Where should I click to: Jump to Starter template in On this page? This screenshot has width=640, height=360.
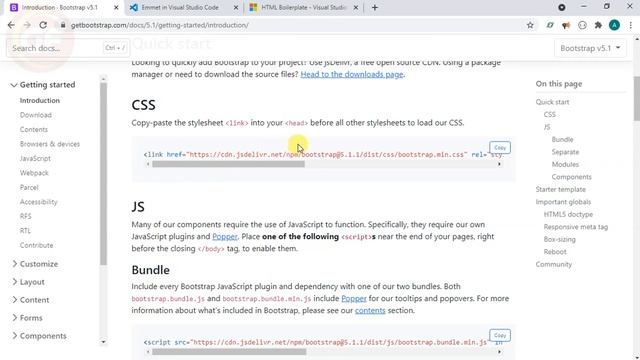pos(560,189)
